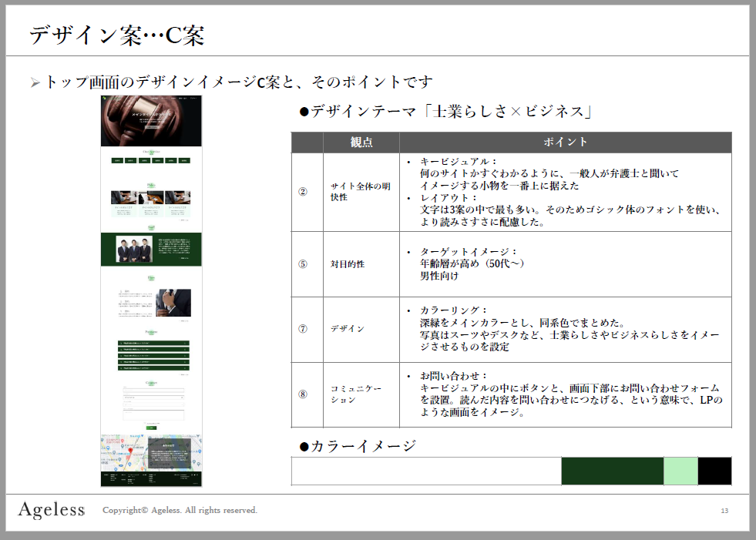Click the circled number ② in table
Viewport: 756px width, 540px height.
pos(303,192)
